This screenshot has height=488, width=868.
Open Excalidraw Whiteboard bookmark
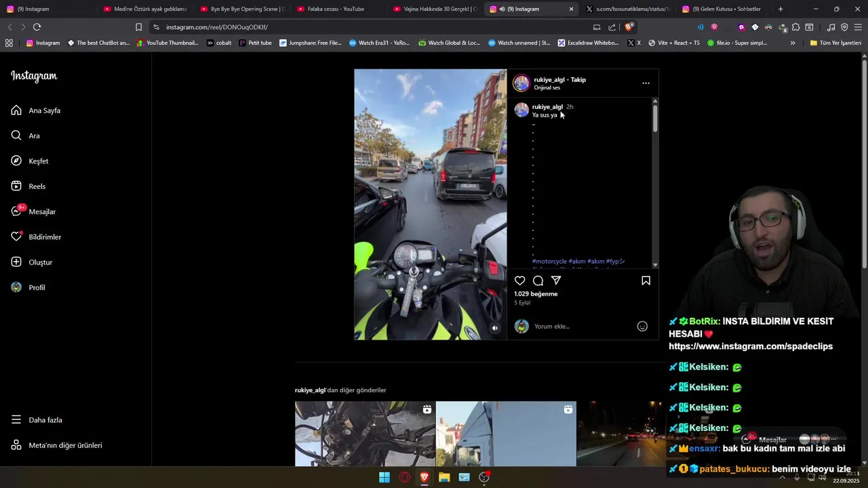coord(589,43)
